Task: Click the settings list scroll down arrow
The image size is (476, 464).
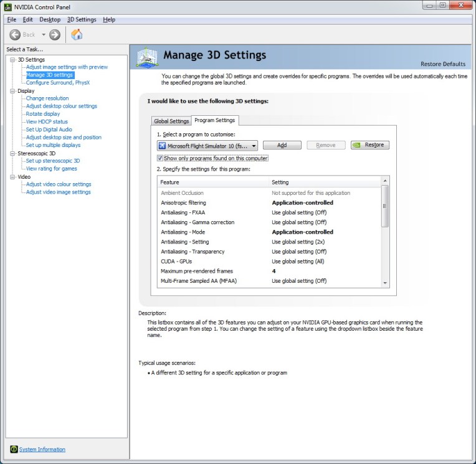Action: (x=385, y=283)
